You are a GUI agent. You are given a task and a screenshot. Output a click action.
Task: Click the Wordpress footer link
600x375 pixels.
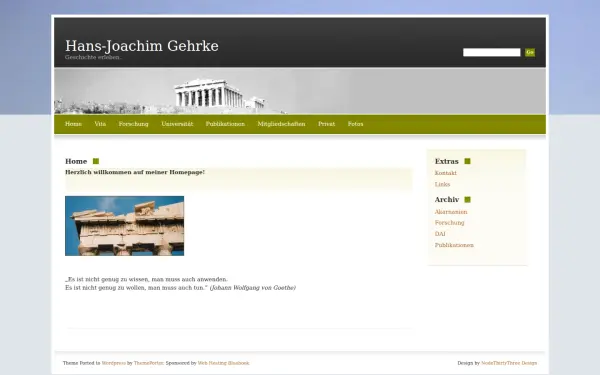click(114, 363)
